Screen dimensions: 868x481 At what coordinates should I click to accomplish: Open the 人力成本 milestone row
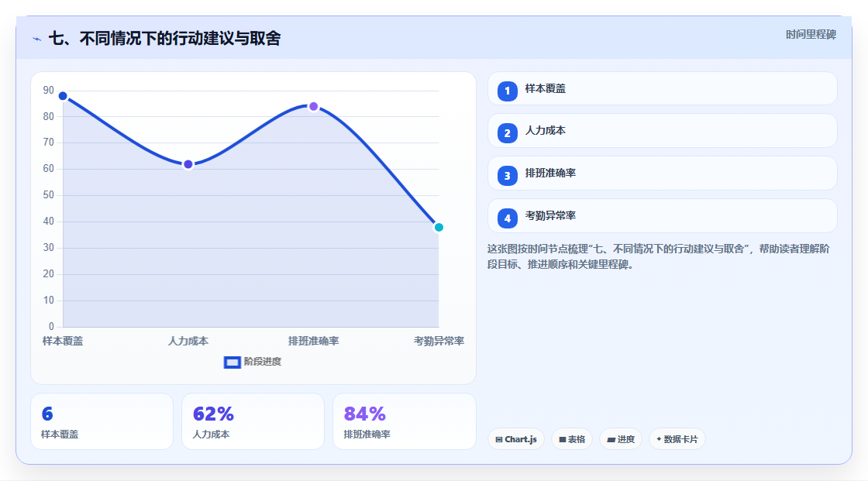point(662,131)
